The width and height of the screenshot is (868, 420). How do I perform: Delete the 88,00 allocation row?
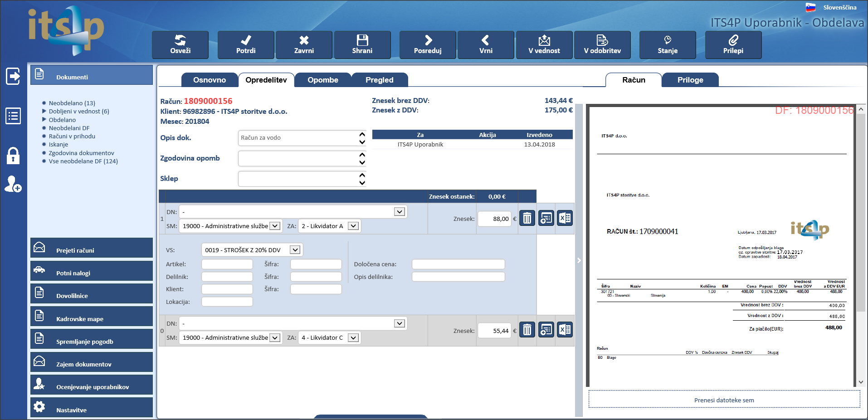pos(527,218)
